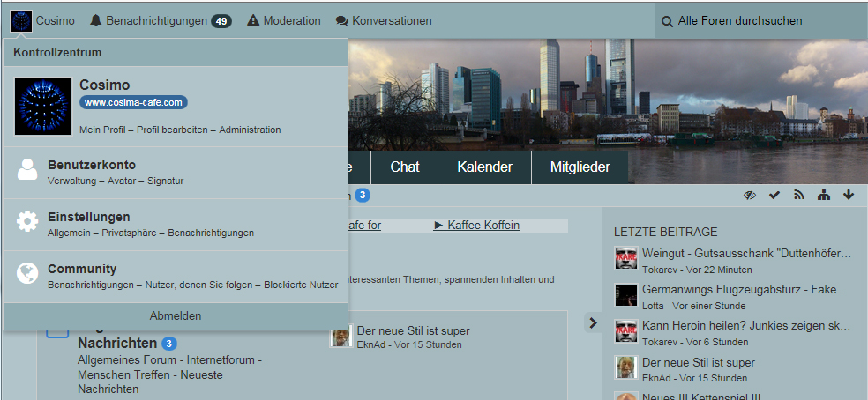Open the Mitglieder tab

tap(580, 167)
